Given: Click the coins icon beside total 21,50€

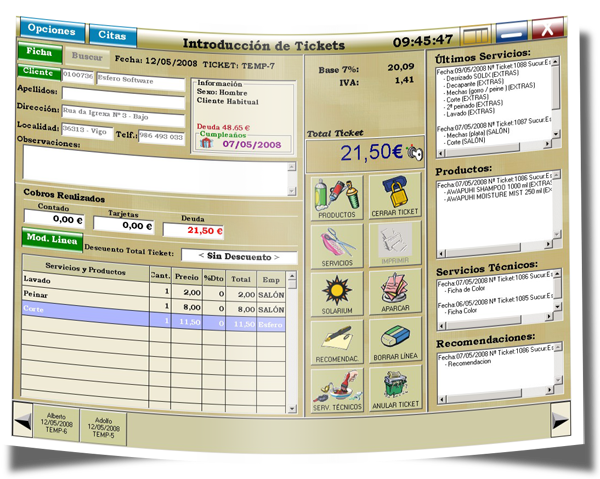Looking at the screenshot, I should coord(414,153).
